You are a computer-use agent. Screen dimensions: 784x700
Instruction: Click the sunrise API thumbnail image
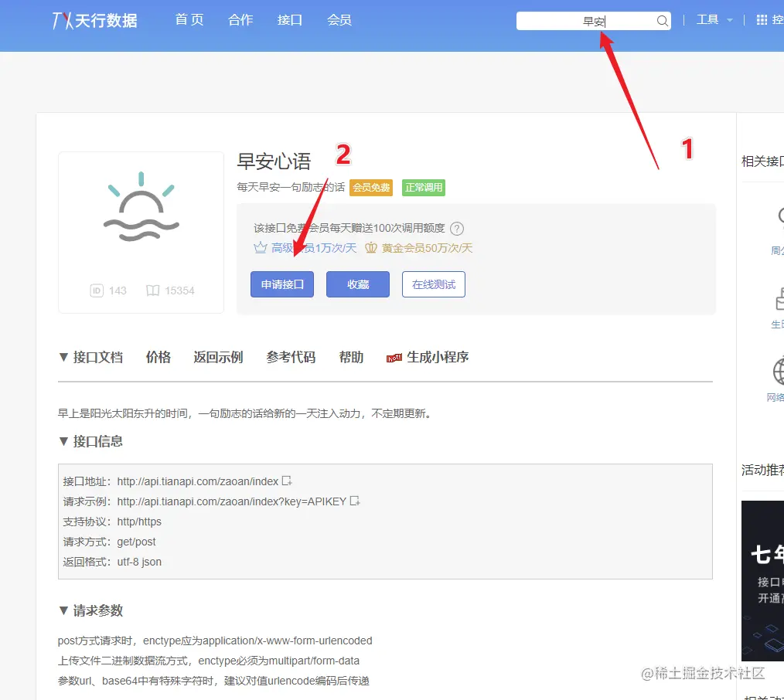point(141,207)
